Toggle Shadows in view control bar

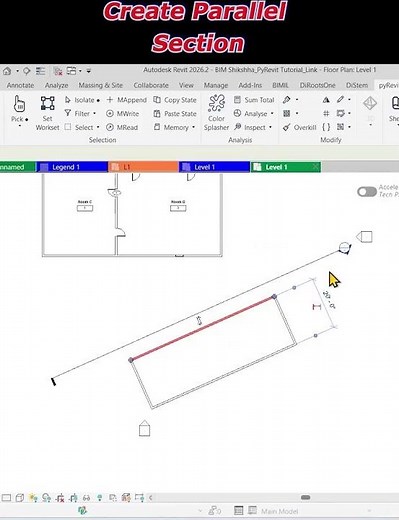tap(46, 498)
